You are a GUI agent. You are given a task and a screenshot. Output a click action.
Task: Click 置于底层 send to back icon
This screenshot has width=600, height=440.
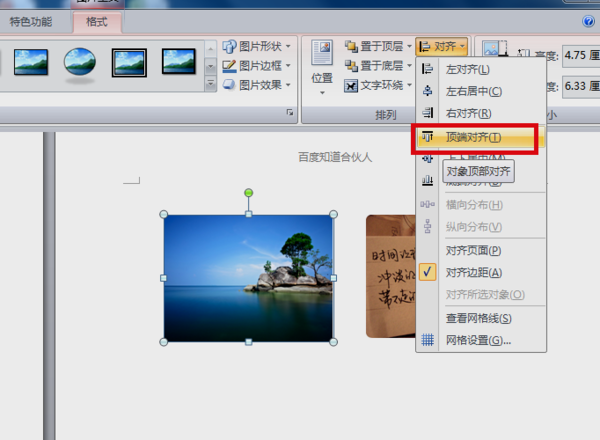pyautogui.click(x=351, y=66)
